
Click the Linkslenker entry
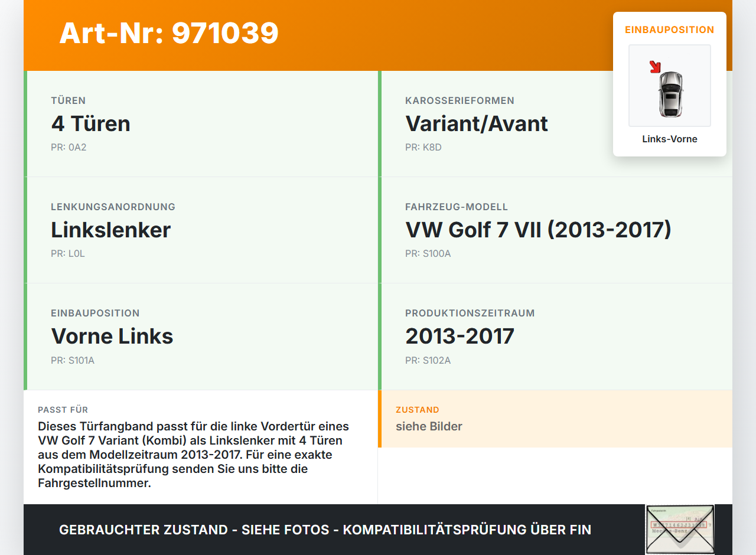click(110, 230)
